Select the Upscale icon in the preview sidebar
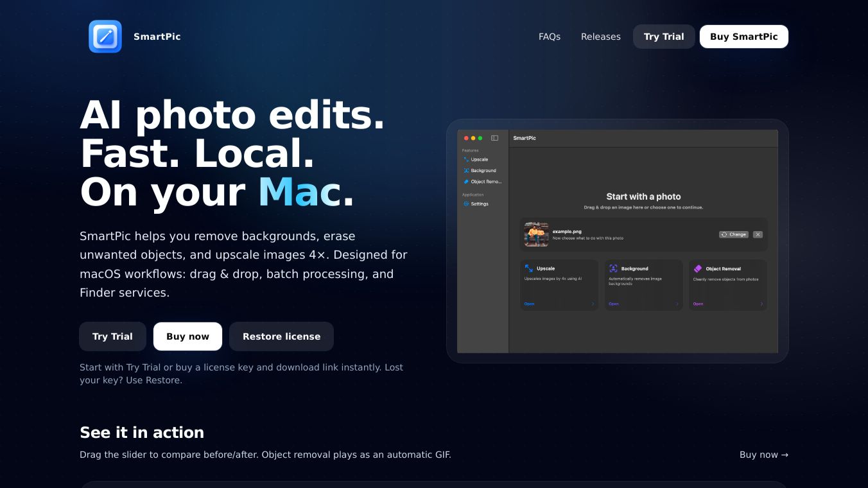The width and height of the screenshot is (868, 488). point(466,159)
